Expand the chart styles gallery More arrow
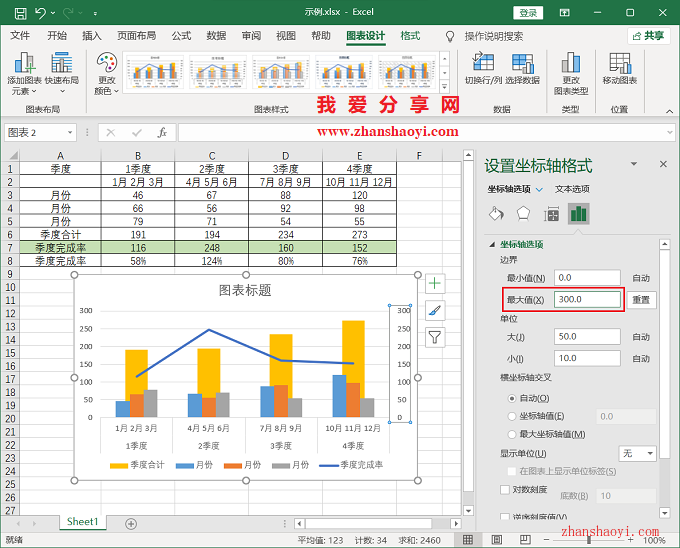The height and width of the screenshot is (548, 680). pos(445,87)
